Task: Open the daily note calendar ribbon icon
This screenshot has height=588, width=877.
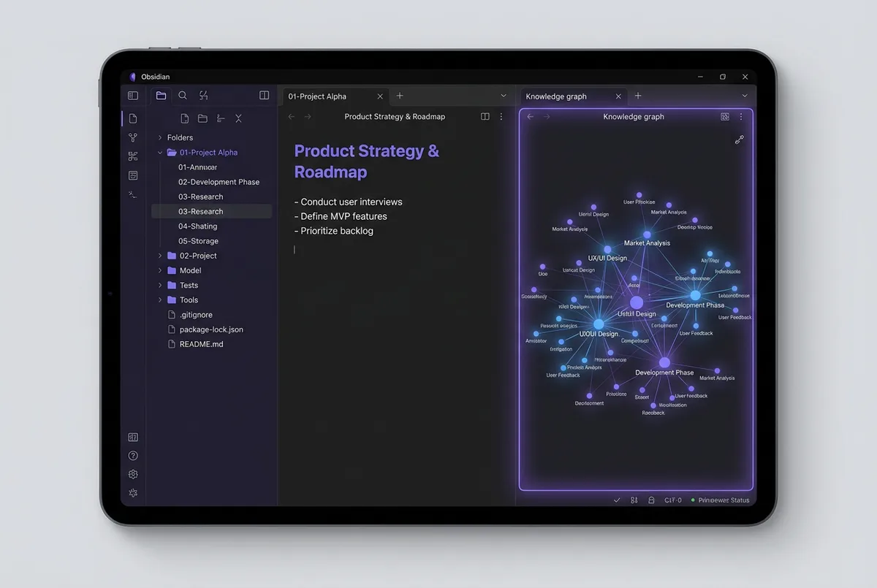Action: (133, 175)
